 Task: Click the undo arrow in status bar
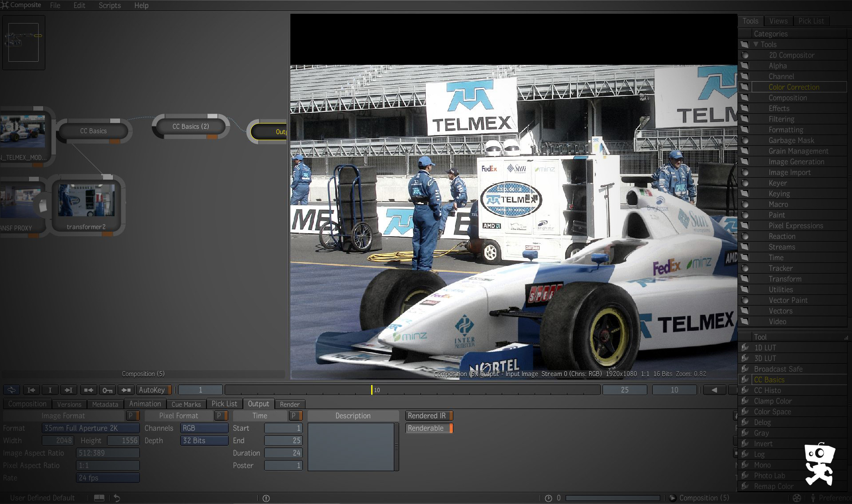pyautogui.click(x=117, y=498)
